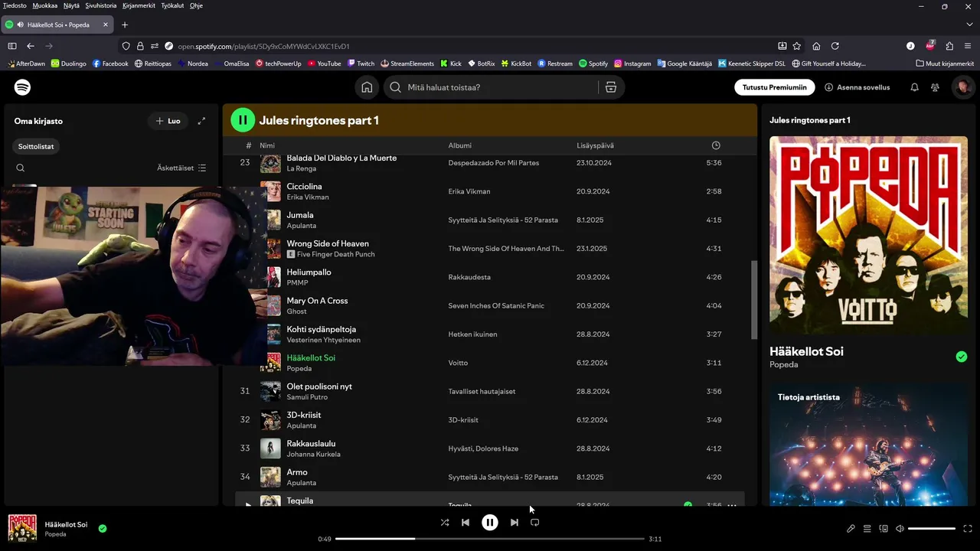Open the Spotify logo home link
This screenshot has height=551, width=980.
(x=23, y=87)
